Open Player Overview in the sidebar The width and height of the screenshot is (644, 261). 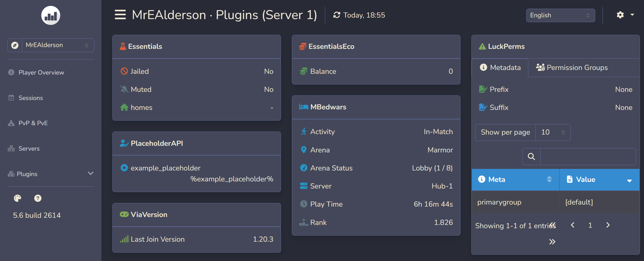41,72
